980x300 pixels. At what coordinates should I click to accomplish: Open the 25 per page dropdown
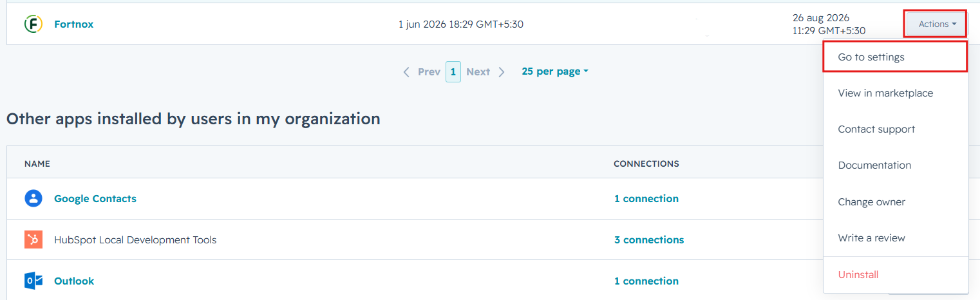pyautogui.click(x=555, y=71)
